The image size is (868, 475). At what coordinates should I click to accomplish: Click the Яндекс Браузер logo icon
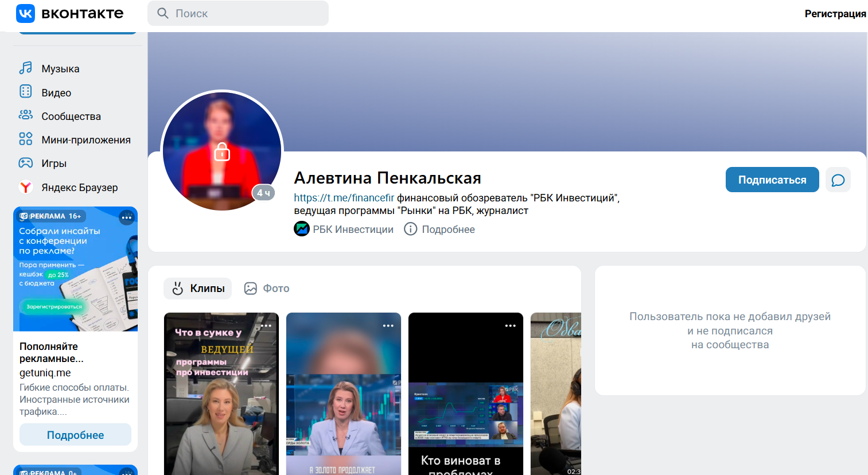26,187
